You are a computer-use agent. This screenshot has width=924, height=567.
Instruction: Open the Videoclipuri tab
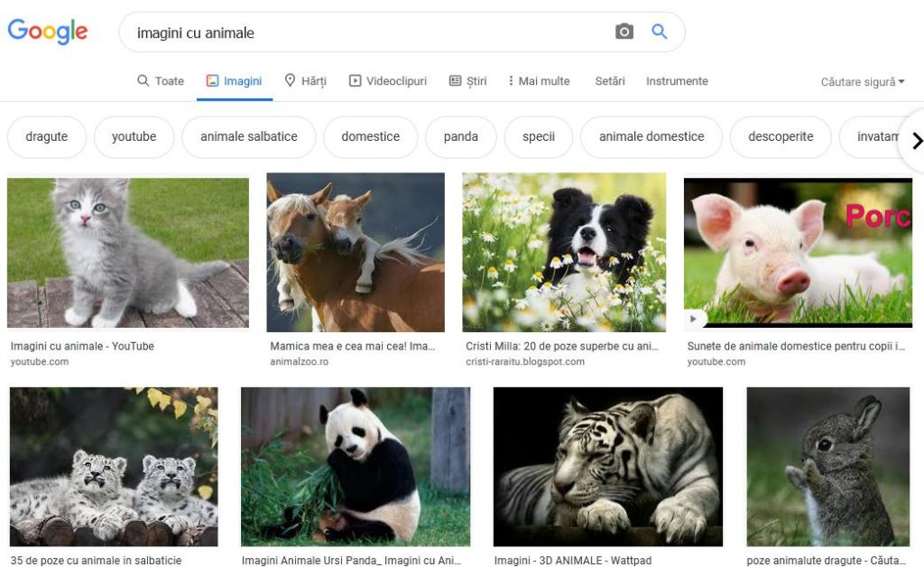[388, 81]
